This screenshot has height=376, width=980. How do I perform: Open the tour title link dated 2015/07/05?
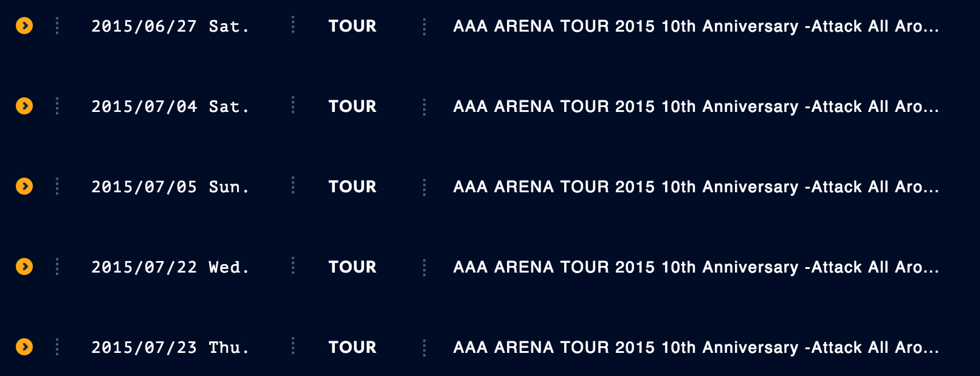pyautogui.click(x=695, y=187)
